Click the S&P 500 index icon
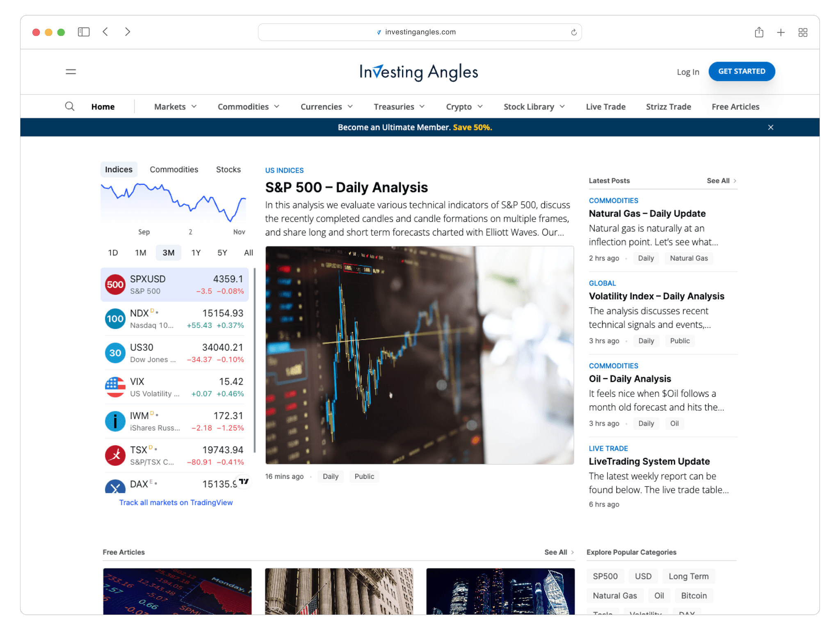 click(114, 284)
